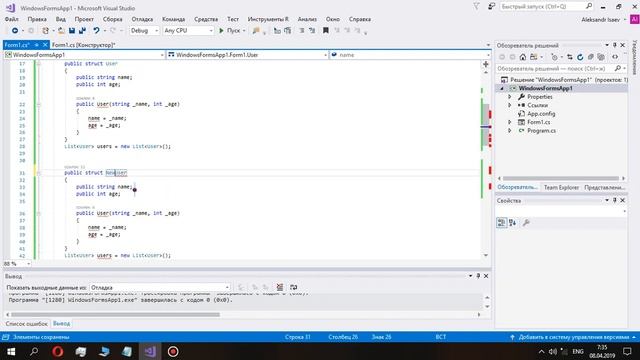Collapse the WindowsFormsApp1 project node

tap(502, 89)
